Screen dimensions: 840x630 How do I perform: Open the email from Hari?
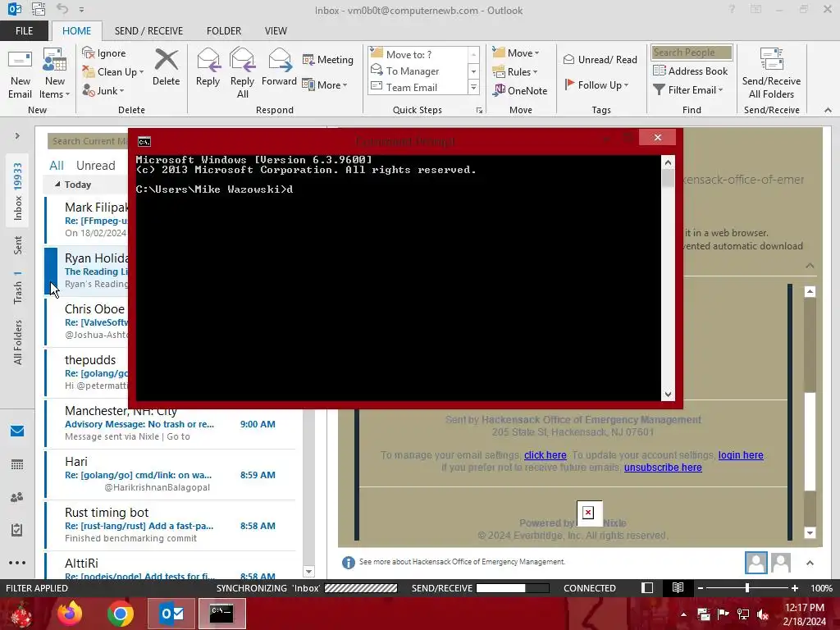click(171, 474)
